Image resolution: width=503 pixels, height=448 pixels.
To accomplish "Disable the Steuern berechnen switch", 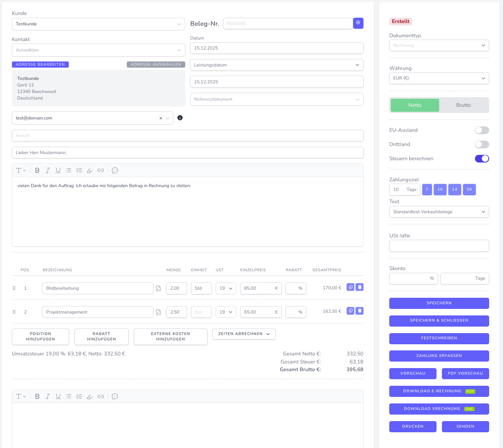I will (482, 158).
